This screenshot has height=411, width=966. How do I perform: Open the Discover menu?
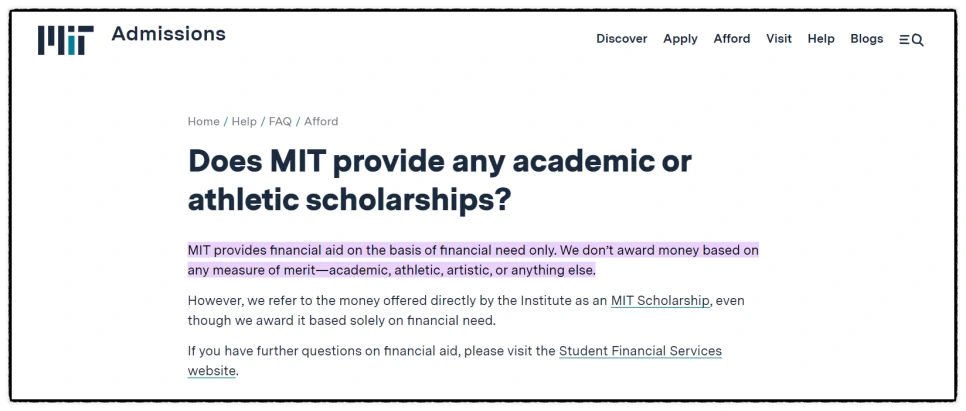(621, 39)
